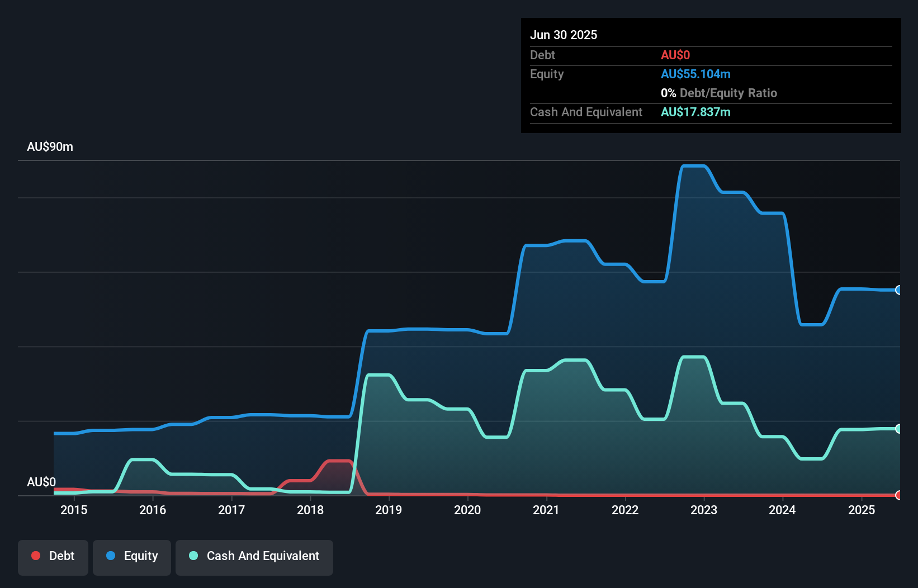Click the red AU$0 debt value
Screen dimensions: 918x588
point(675,55)
